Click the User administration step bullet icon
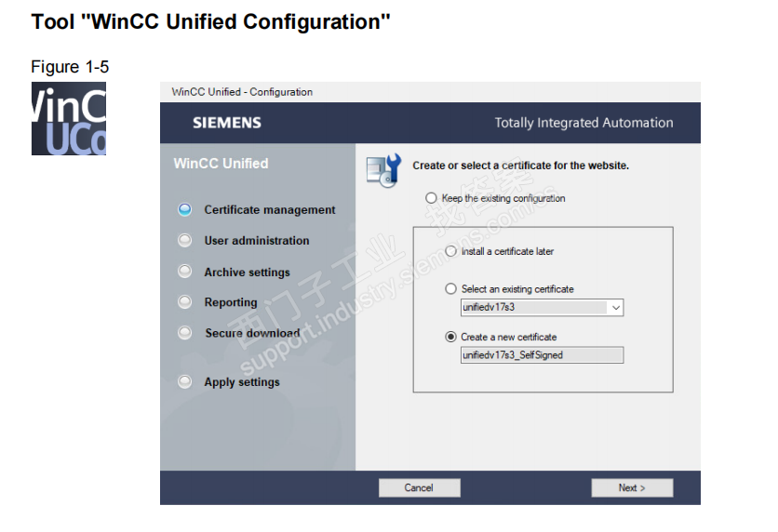This screenshot has height=532, width=778. [x=185, y=241]
